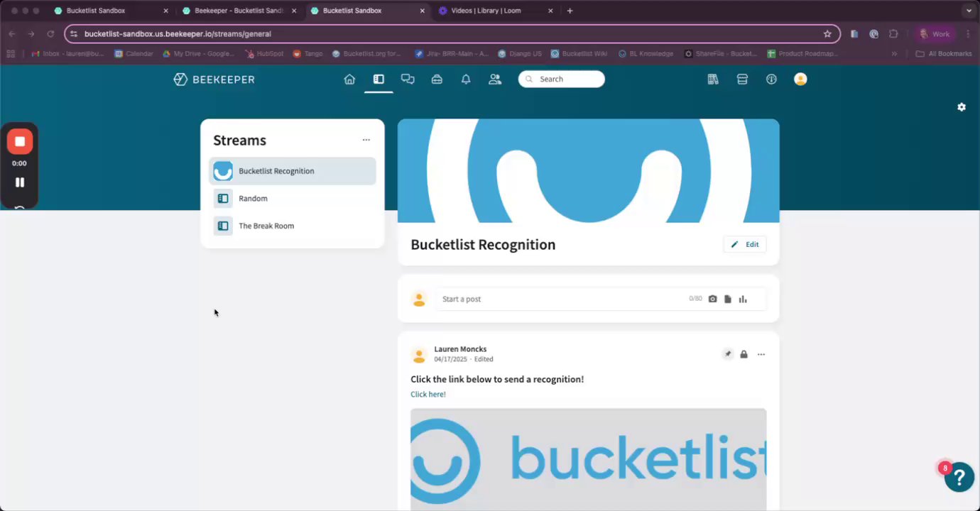Open the My Drive - Google bookmark
Image resolution: width=980 pixels, height=511 pixels.
[199, 54]
